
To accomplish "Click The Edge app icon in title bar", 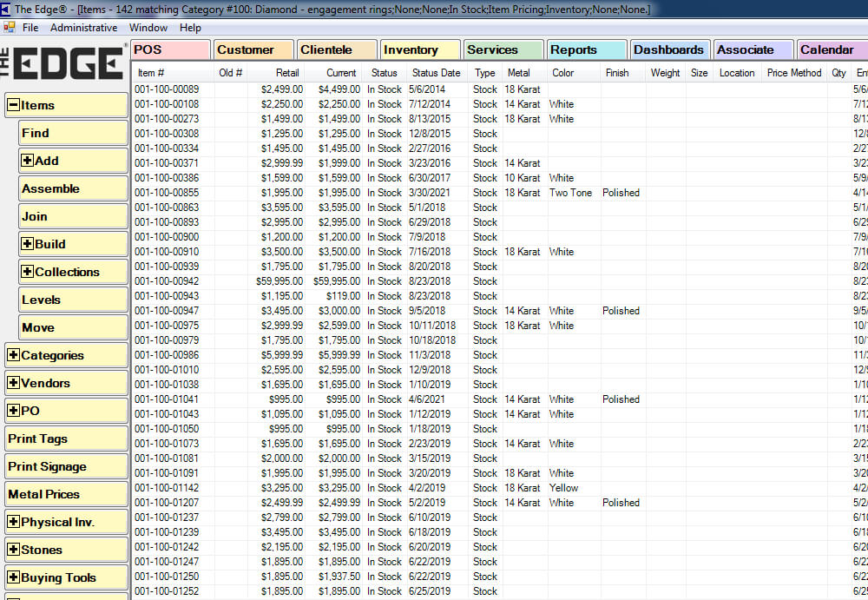I will coord(5,9).
